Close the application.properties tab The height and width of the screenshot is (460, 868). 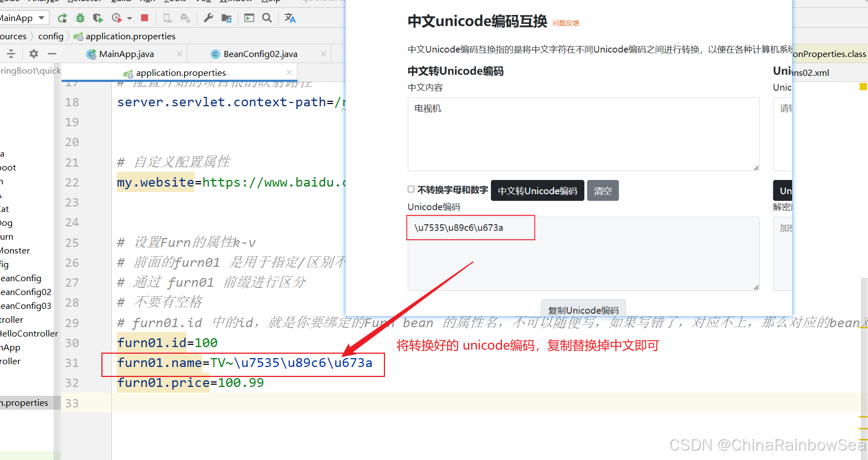(x=289, y=73)
